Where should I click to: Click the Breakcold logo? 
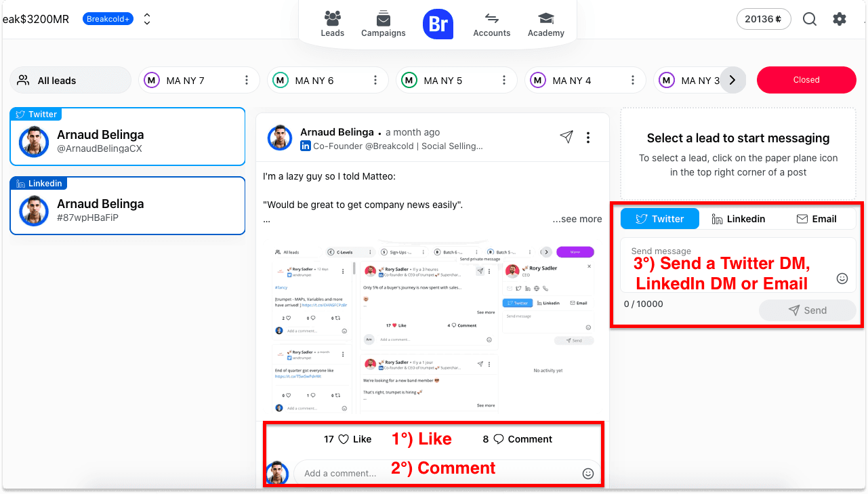(x=438, y=24)
